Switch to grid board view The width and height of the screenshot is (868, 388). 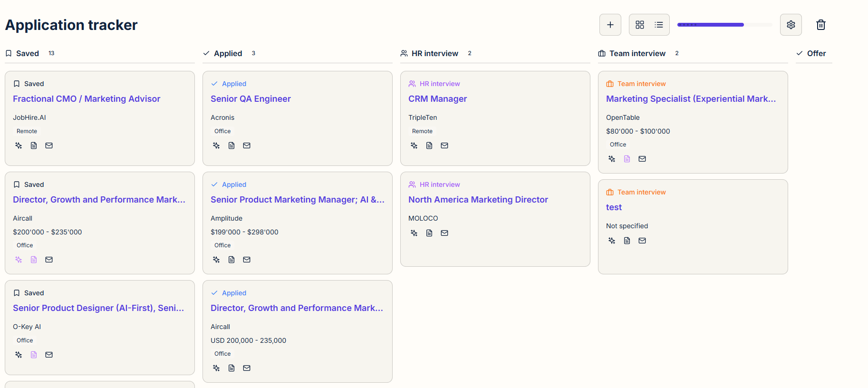tap(639, 25)
